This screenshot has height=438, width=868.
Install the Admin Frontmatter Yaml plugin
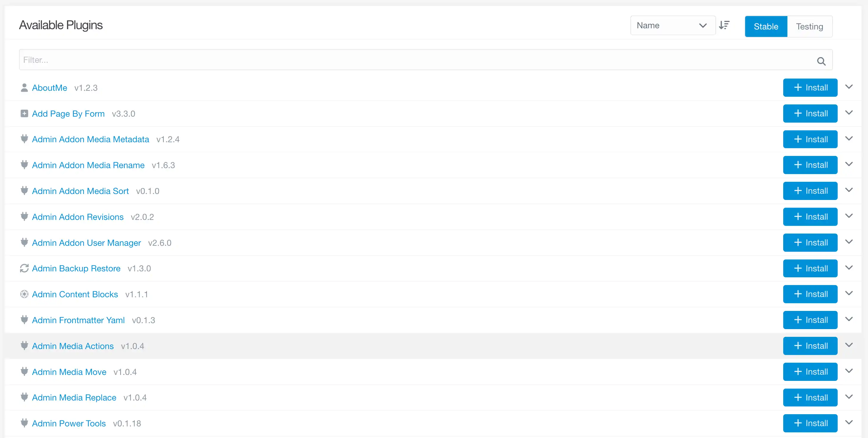810,320
